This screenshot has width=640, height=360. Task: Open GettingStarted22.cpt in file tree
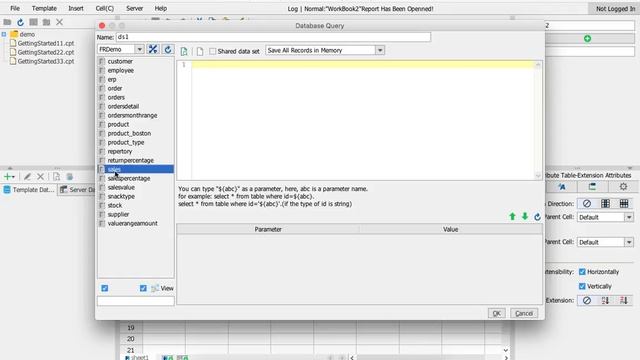[x=46, y=52]
